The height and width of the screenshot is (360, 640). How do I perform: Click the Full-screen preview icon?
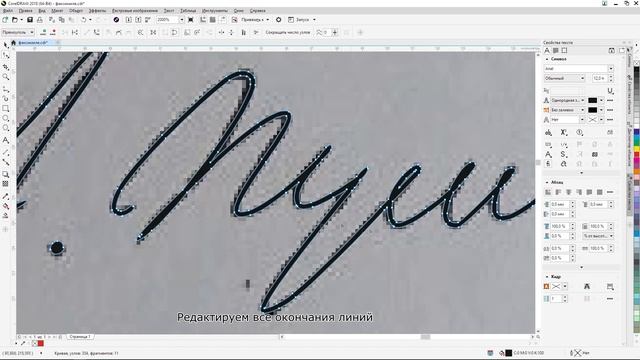[191, 20]
